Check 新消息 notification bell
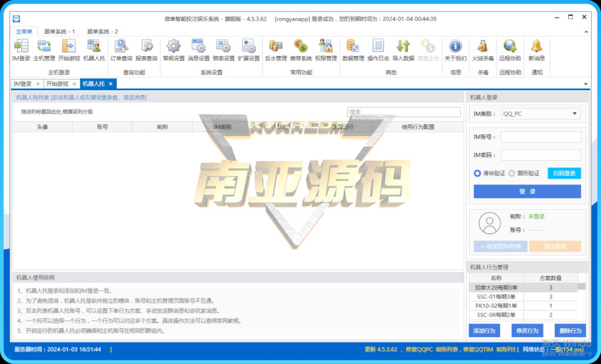Image resolution: width=601 pixels, height=364 pixels. point(536,50)
